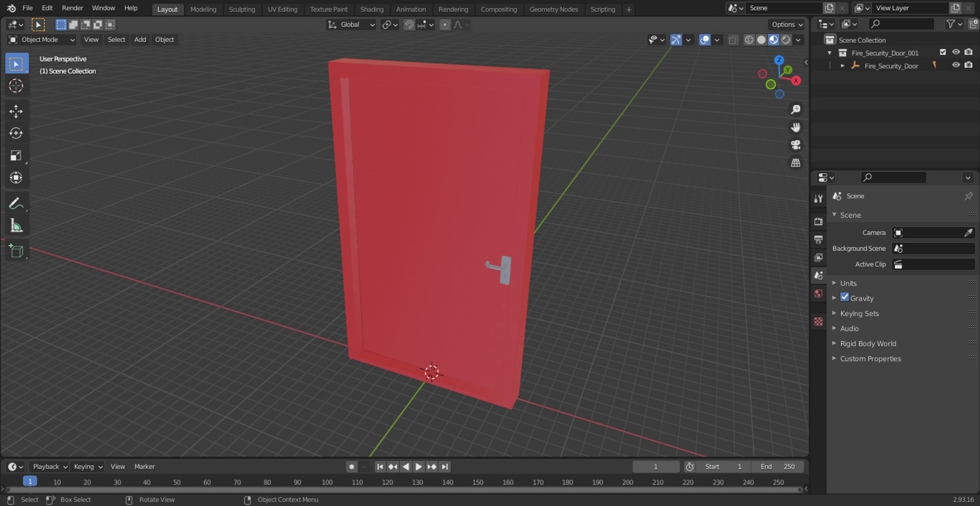This screenshot has height=506, width=980.
Task: Click the Blender logo menu icon
Action: 11,8
